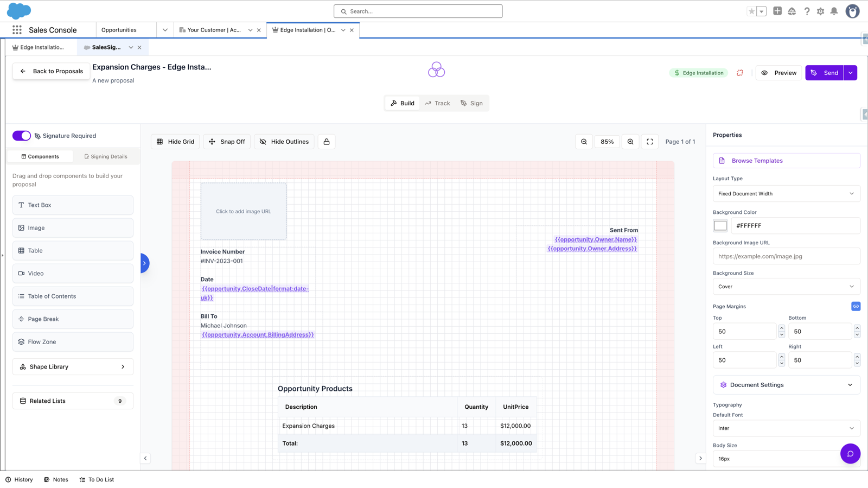Open the notifications bell
Screen dimensions: 868x488
(x=834, y=11)
